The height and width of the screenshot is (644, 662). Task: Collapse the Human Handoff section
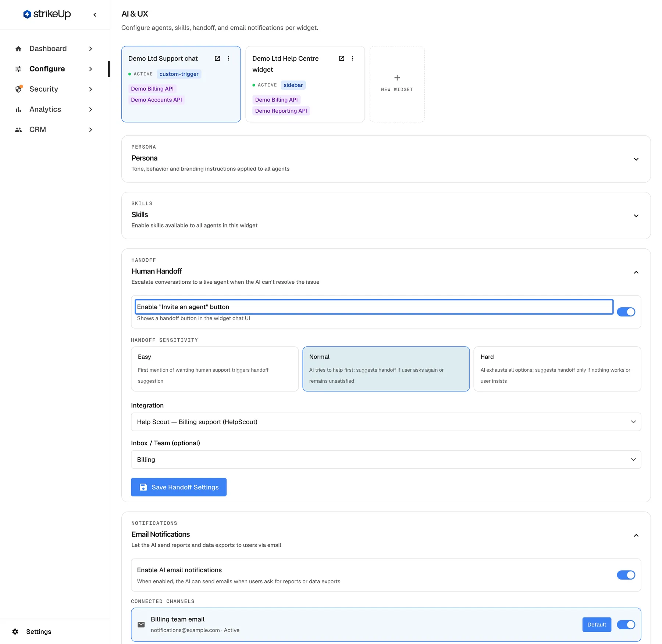(x=636, y=272)
